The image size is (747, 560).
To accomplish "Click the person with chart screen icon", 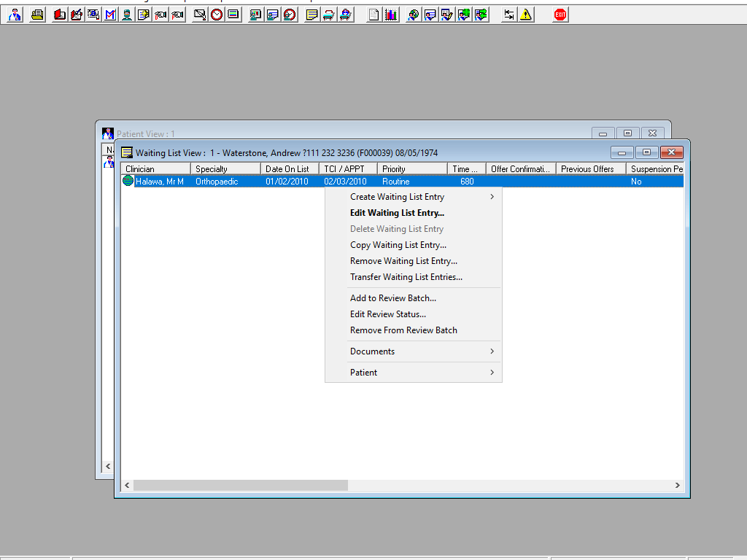I will (256, 15).
